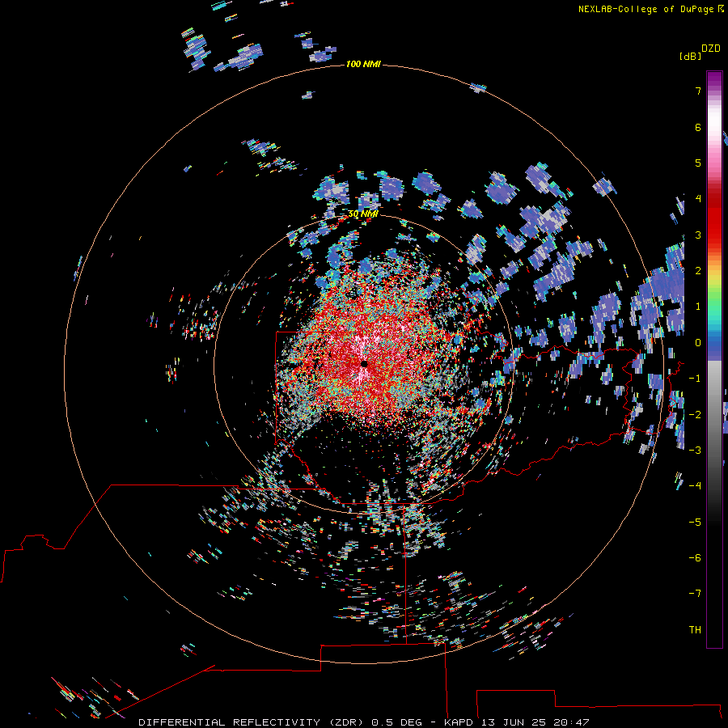
Task: Click the 'DIFFERENTIAL REFLECTIVITY (ZDR)' caption text
Action: click(x=252, y=722)
